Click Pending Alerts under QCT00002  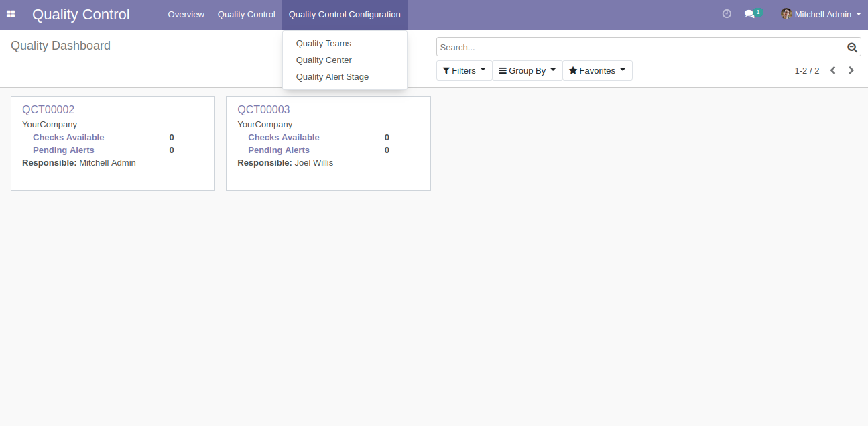(64, 150)
